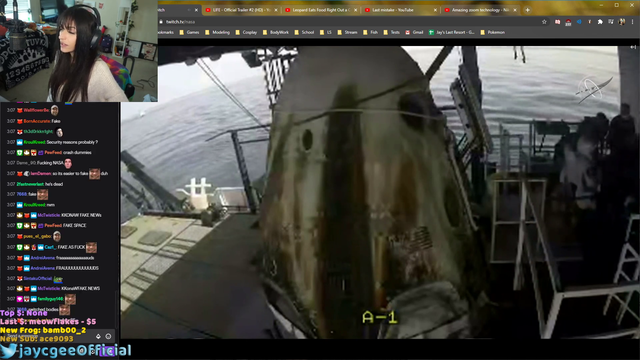The width and height of the screenshot is (640, 360).
Task: Click the emote in 'FAKE AS FUCK' message
Action: [x=91, y=247]
